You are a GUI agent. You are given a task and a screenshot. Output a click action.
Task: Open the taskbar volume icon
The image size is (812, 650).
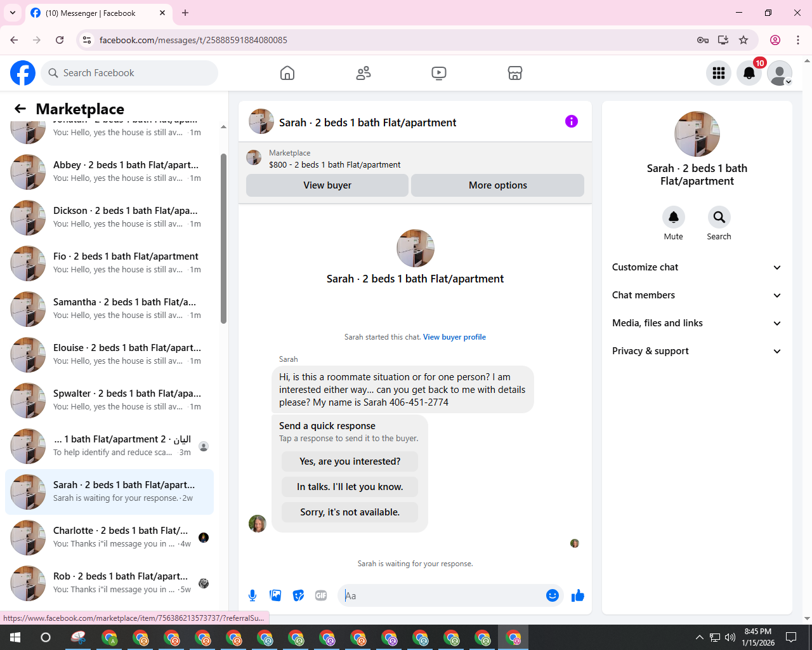tap(730, 637)
